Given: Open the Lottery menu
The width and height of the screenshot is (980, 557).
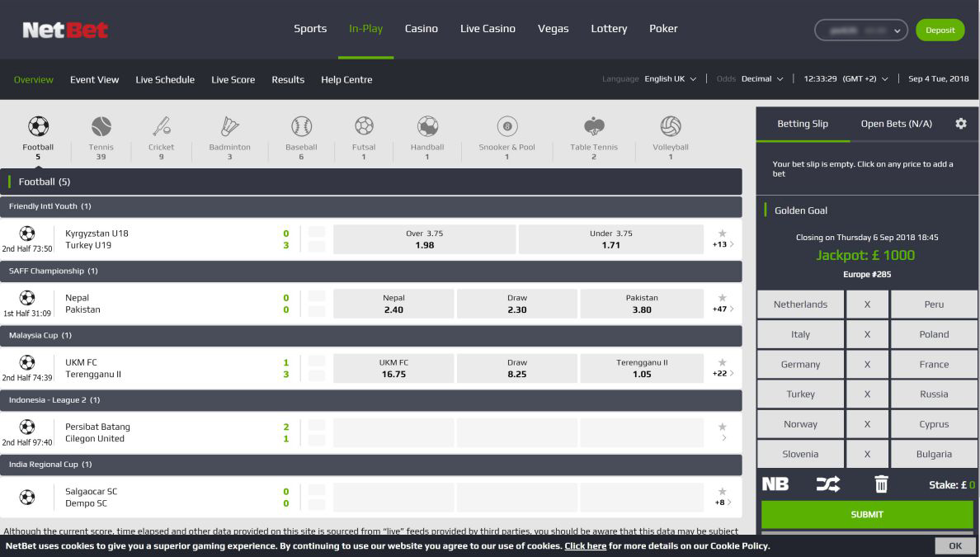Looking at the screenshot, I should coord(609,29).
